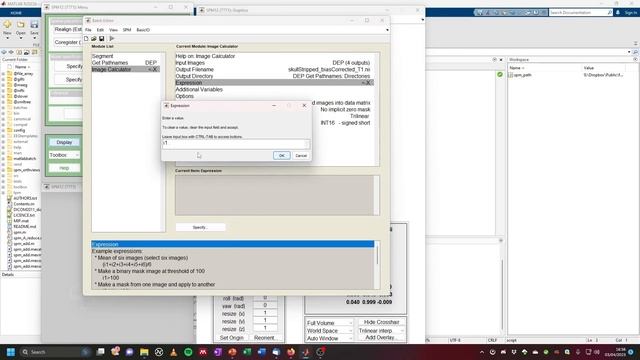Open Firefox from the taskbar

291,352
